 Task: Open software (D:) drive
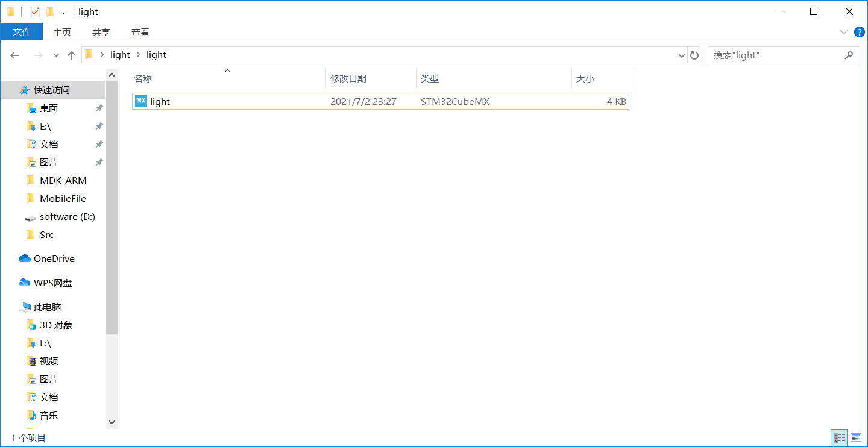(x=67, y=217)
